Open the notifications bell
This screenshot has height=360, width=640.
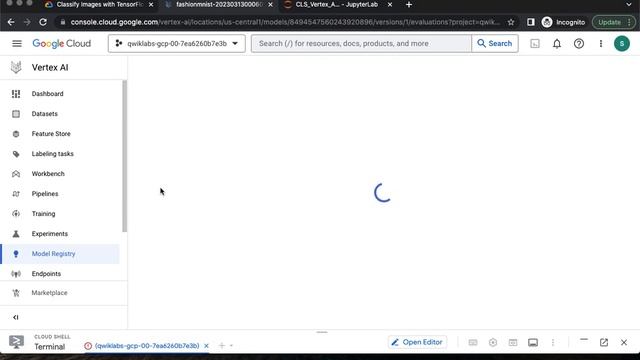click(557, 43)
